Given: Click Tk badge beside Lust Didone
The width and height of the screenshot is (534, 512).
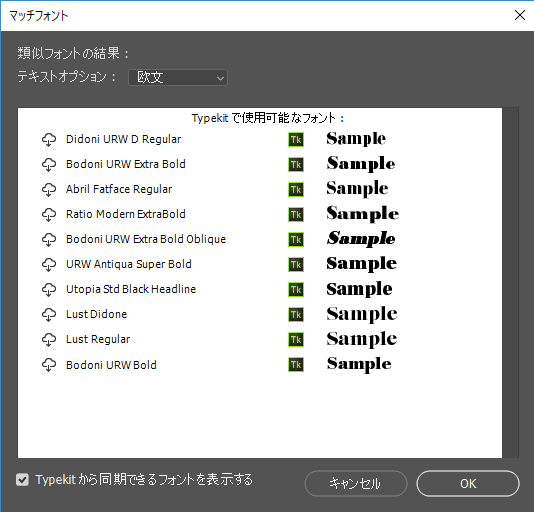Looking at the screenshot, I should click(296, 315).
